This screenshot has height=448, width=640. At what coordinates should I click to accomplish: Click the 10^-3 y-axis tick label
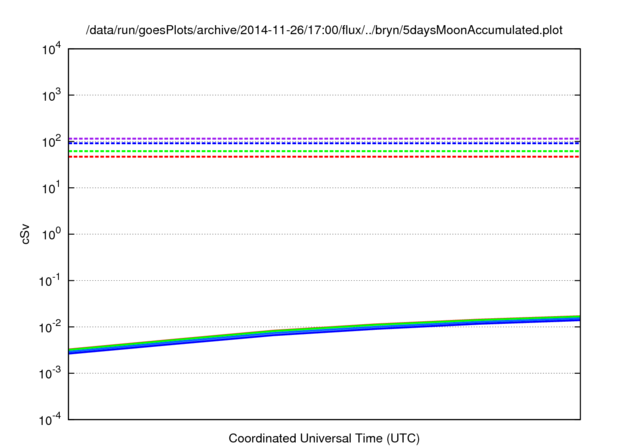(50, 374)
